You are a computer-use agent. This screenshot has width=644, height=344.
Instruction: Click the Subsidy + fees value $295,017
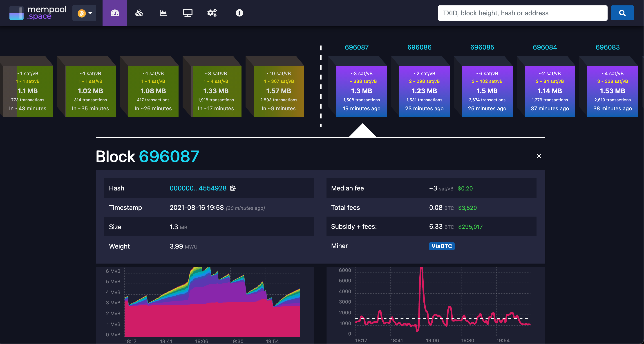pos(470,226)
